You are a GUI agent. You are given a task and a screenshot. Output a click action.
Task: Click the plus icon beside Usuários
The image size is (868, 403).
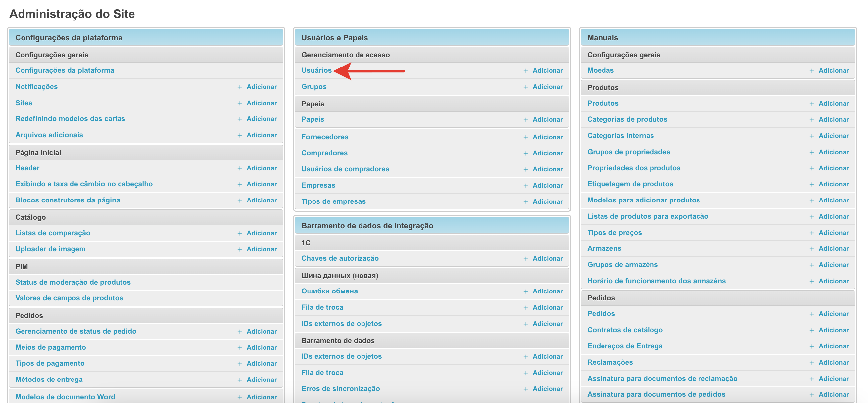pyautogui.click(x=525, y=71)
